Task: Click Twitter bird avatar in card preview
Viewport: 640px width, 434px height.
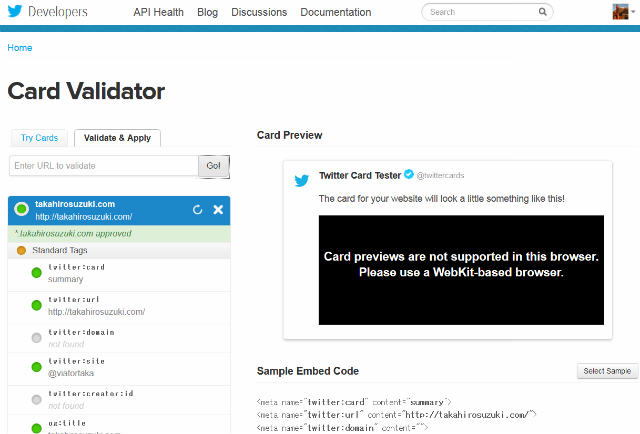Action: click(302, 180)
